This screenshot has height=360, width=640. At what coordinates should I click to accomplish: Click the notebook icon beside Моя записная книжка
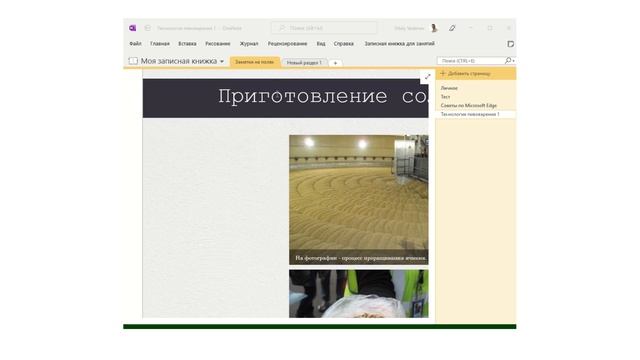[133, 61]
